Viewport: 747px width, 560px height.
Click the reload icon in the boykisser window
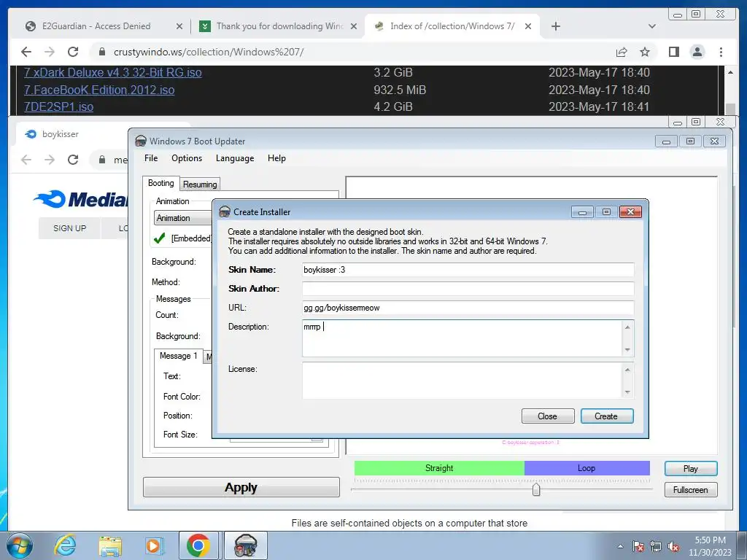(x=73, y=160)
